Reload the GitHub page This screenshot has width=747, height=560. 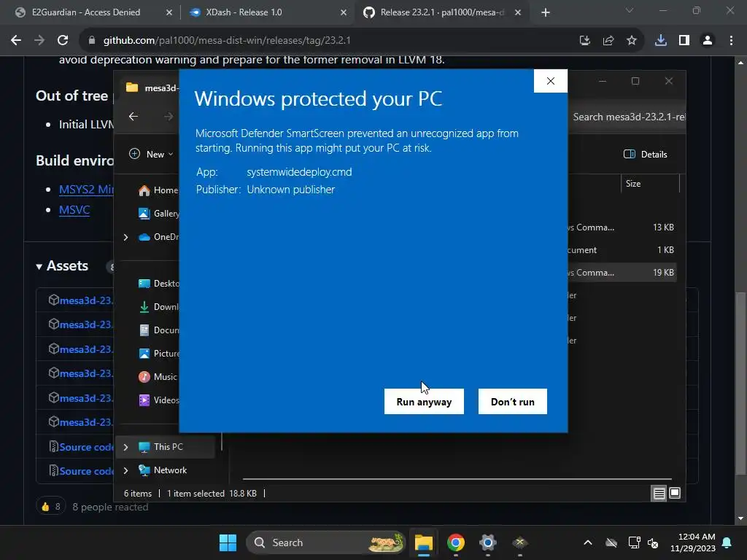point(63,41)
